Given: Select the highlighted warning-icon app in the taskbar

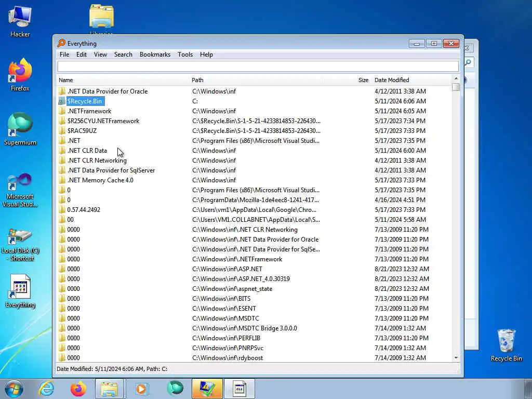Looking at the screenshot, I should pos(207,389).
